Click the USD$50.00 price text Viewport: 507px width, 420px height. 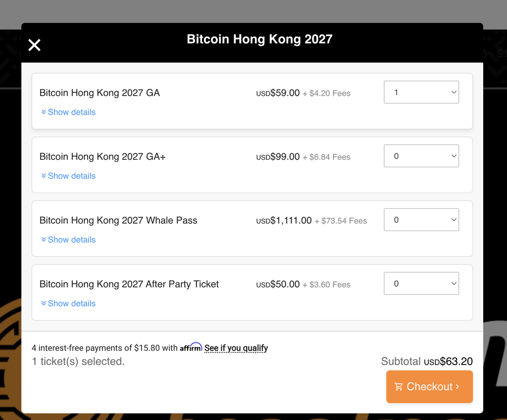tap(278, 284)
